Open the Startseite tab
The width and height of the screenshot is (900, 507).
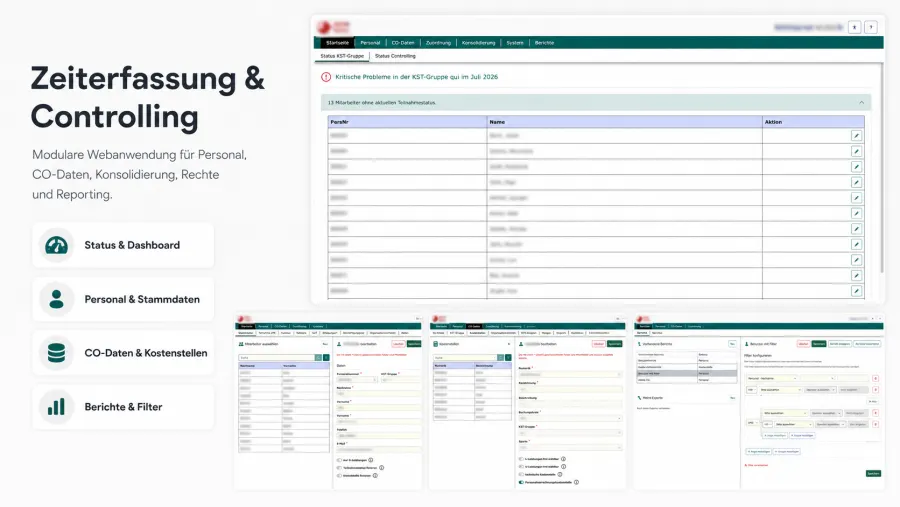tap(337, 42)
